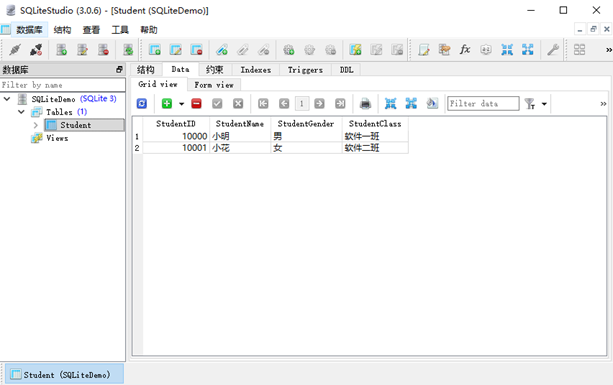Rollback changes with X icon
Image resolution: width=613 pixels, height=385 pixels.
(238, 104)
